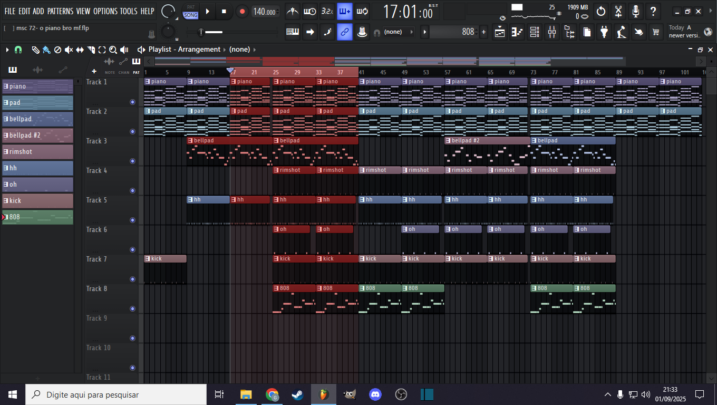This screenshot has height=405, width=717.
Task: Open the pattern selector showing 808
Action: pos(455,32)
